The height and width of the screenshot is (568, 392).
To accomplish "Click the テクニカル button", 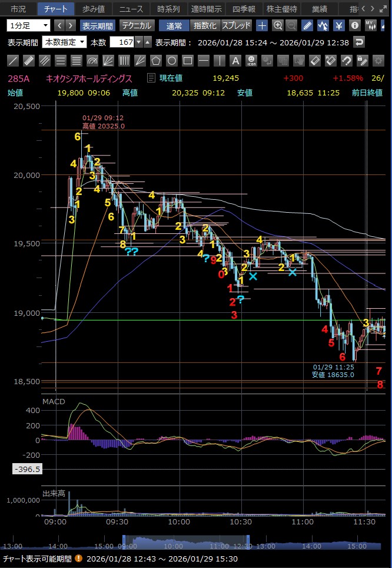I will 137,25.
